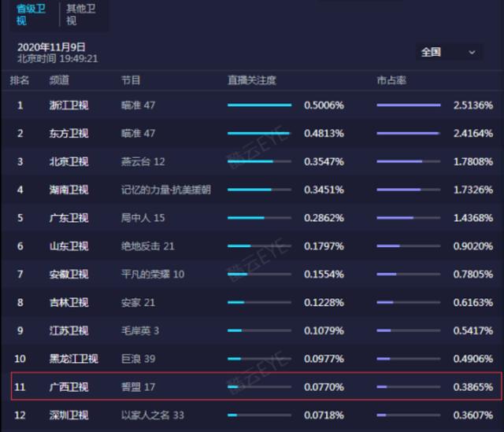Select the 吉林卫视 channel name
This screenshot has height=432, width=504.
pyautogui.click(x=69, y=303)
